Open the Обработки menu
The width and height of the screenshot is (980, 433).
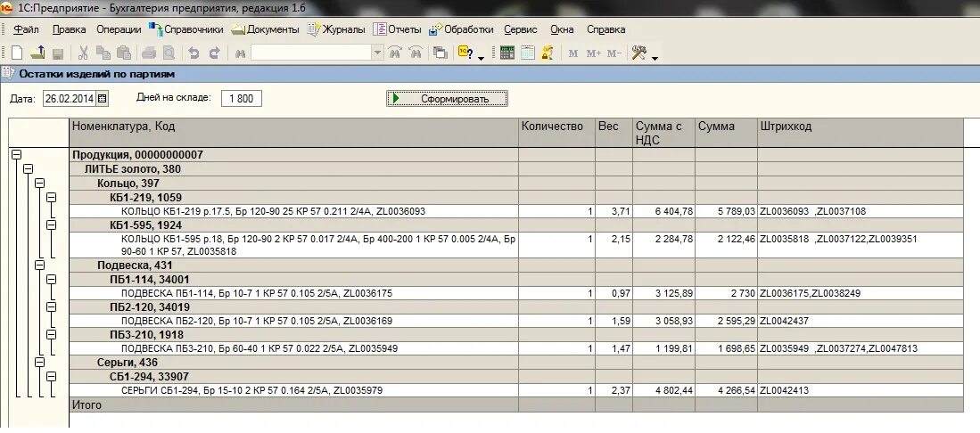[x=461, y=29]
